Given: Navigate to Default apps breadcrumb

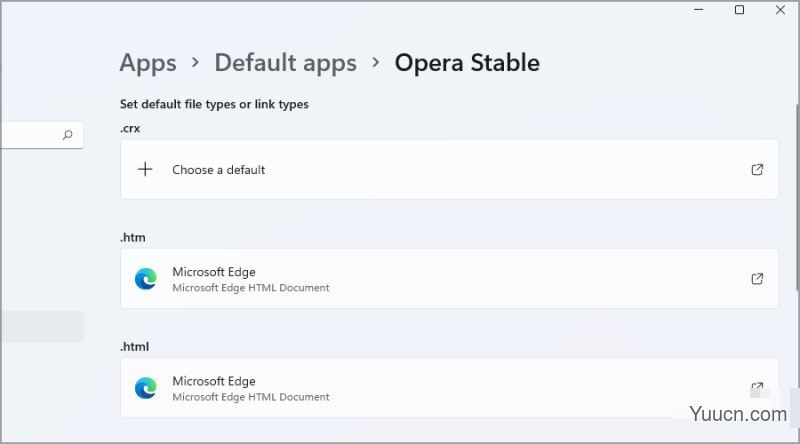Looking at the screenshot, I should [285, 63].
